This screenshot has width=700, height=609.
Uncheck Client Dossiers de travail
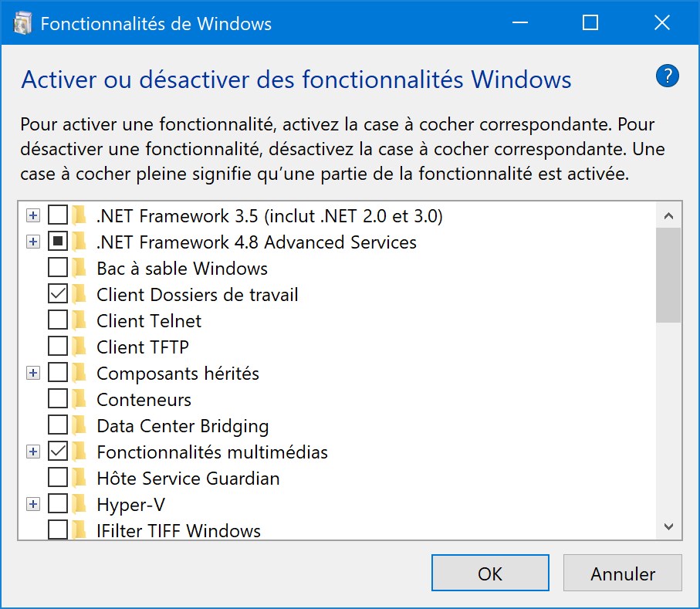58,294
